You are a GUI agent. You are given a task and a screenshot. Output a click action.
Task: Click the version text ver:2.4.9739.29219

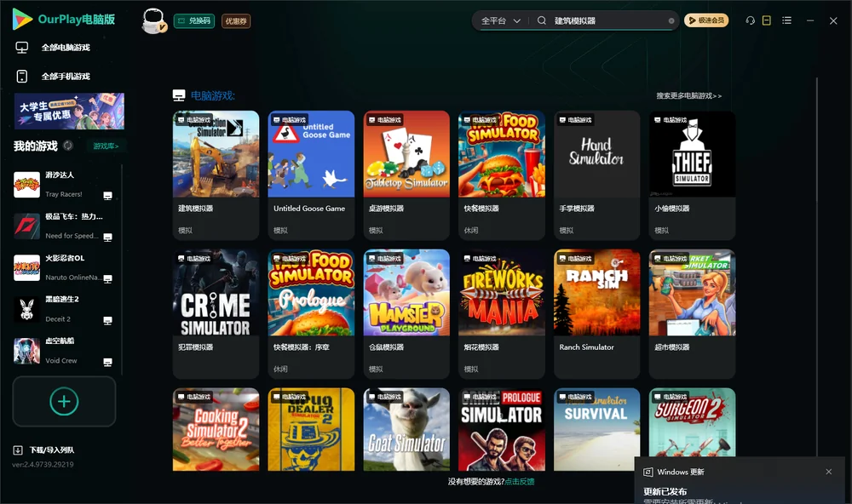[x=43, y=464]
